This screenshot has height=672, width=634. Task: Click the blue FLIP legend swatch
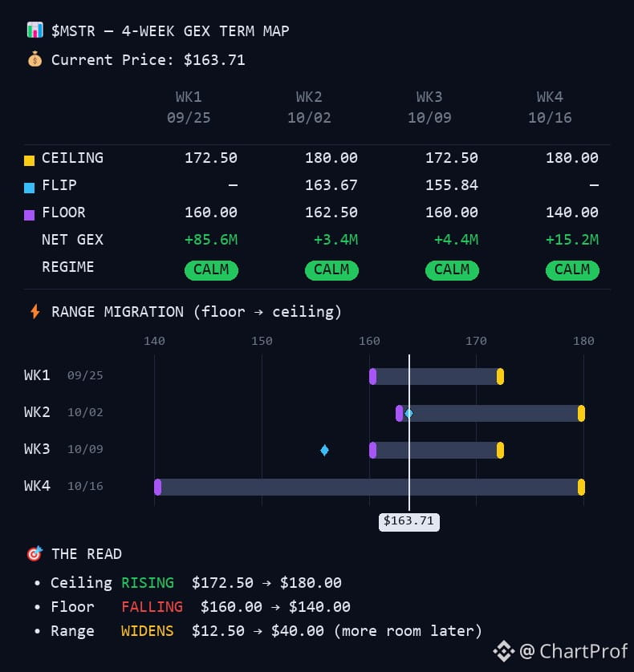point(29,188)
